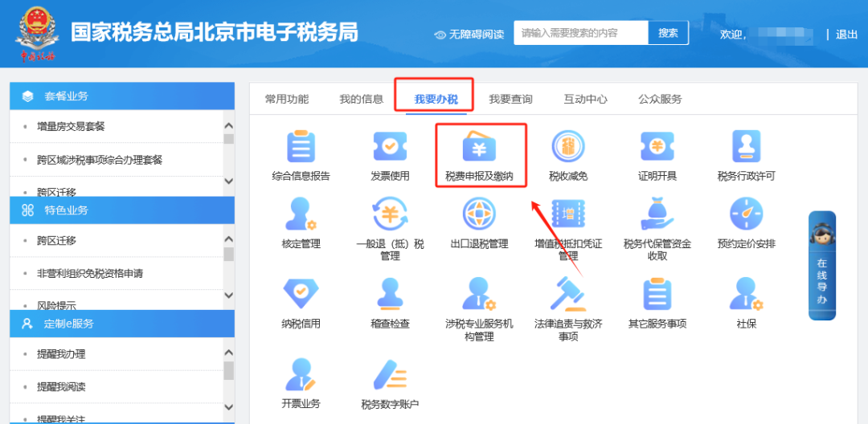This screenshot has width=868, height=424.
Task: Switch to 公众服务 tab
Action: coord(661,100)
